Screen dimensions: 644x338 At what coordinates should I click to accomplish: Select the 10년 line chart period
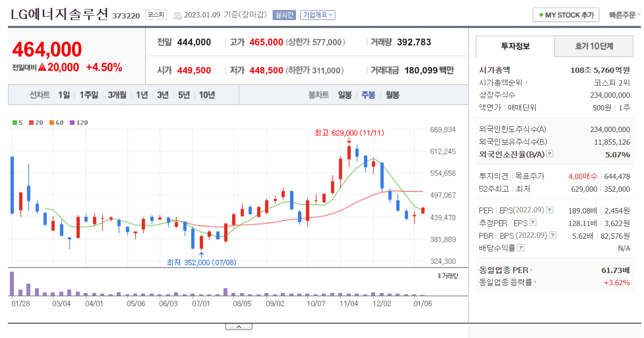[207, 95]
